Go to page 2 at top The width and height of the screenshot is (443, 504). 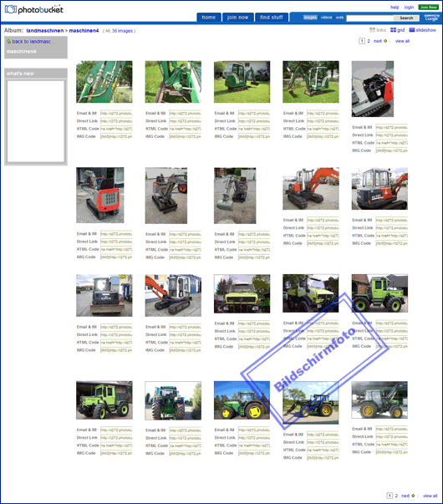coord(369,41)
